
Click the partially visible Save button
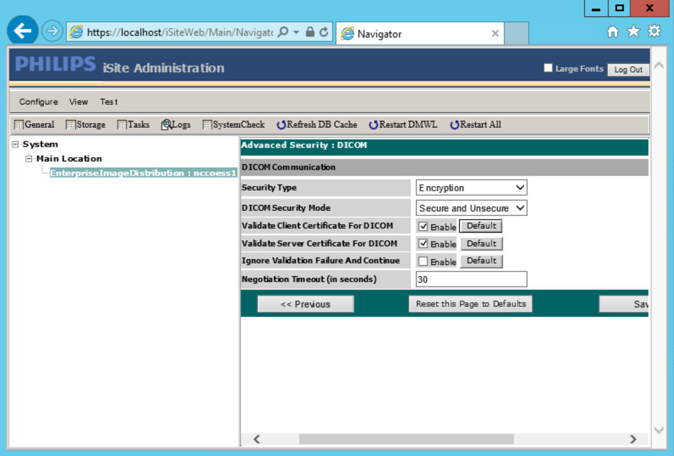tap(624, 304)
